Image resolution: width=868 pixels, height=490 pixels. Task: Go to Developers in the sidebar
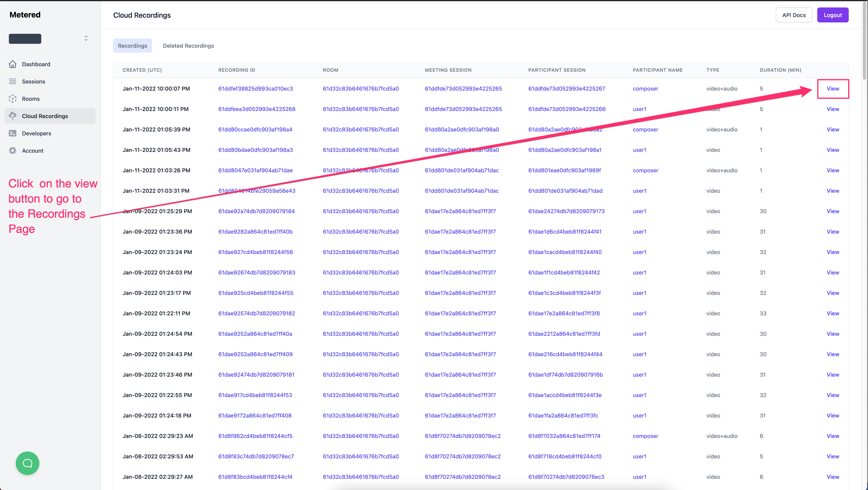tap(50, 133)
